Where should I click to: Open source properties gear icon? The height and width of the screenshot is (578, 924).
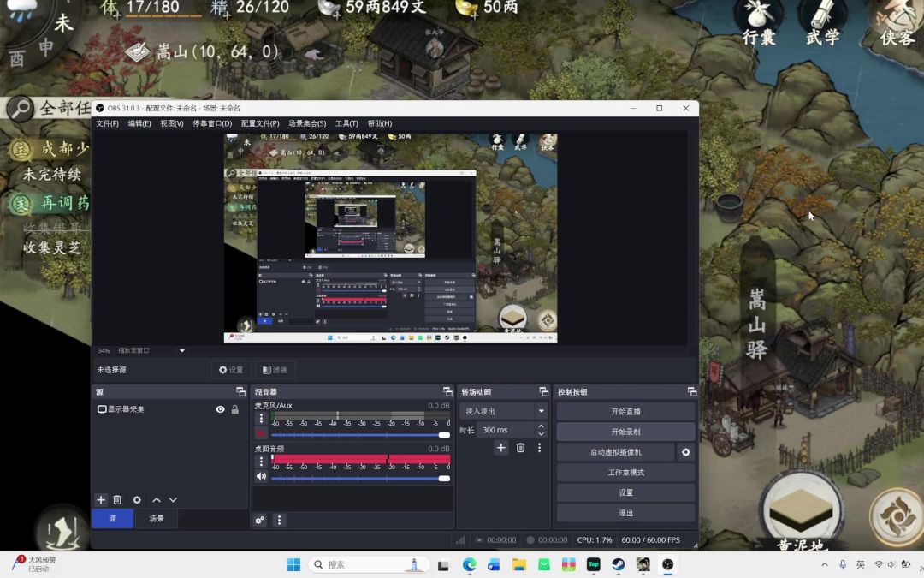137,500
